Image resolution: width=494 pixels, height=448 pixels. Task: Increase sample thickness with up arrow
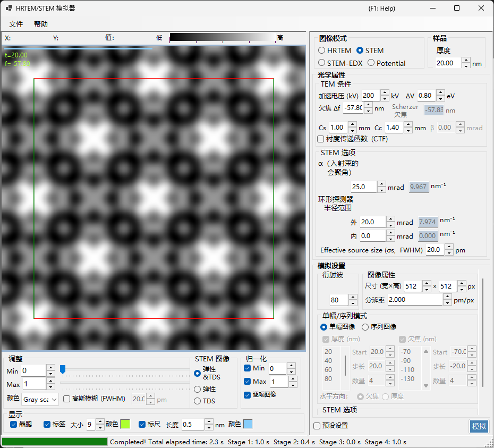[466, 60]
